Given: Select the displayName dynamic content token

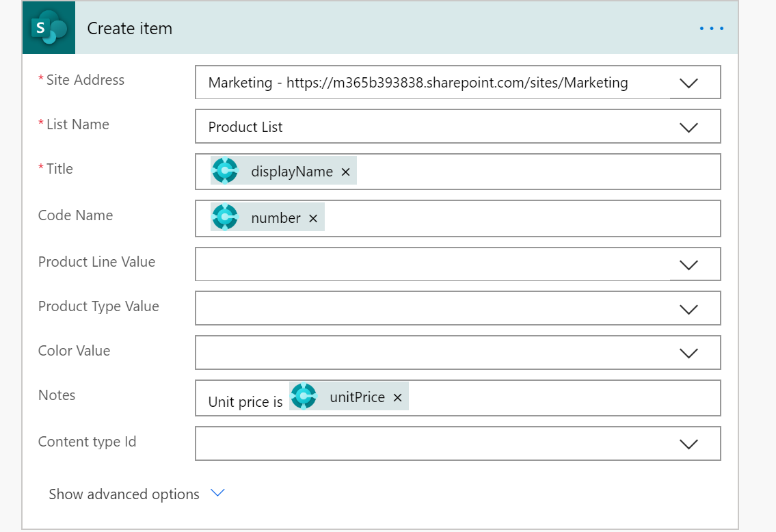Looking at the screenshot, I should pyautogui.click(x=284, y=171).
